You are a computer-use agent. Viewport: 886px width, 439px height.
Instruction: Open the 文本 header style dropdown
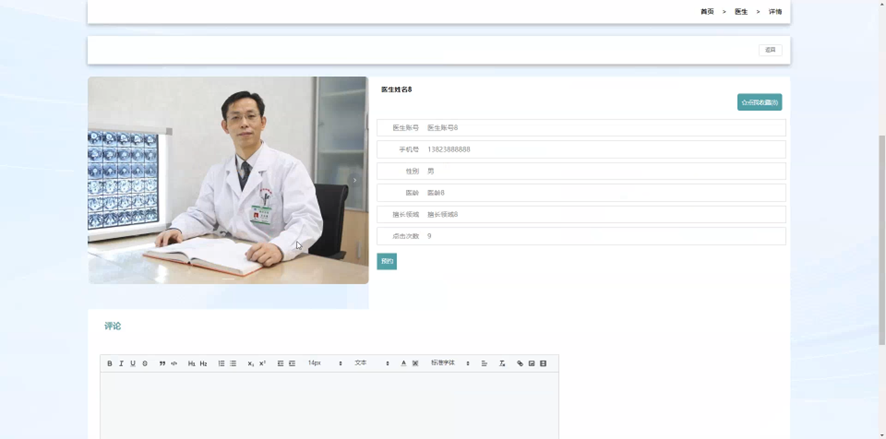372,363
